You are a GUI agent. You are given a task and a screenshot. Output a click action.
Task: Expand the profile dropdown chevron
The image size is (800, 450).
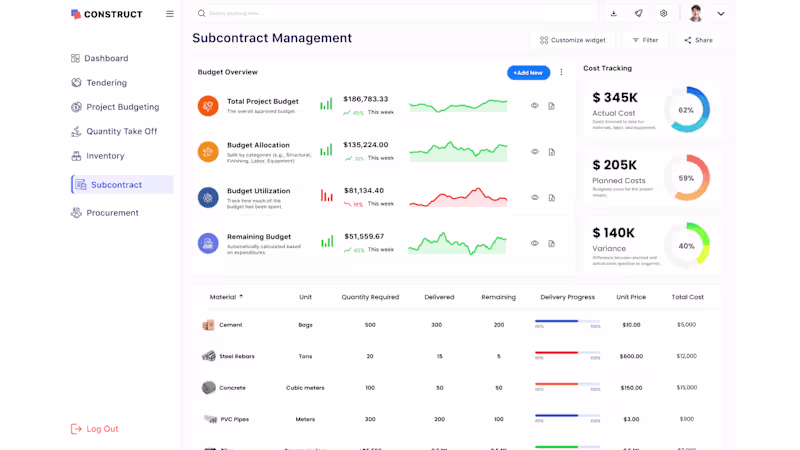721,14
